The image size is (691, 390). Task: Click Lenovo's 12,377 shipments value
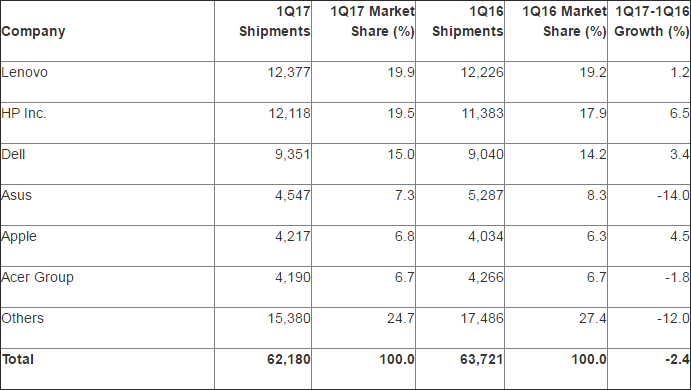point(289,72)
